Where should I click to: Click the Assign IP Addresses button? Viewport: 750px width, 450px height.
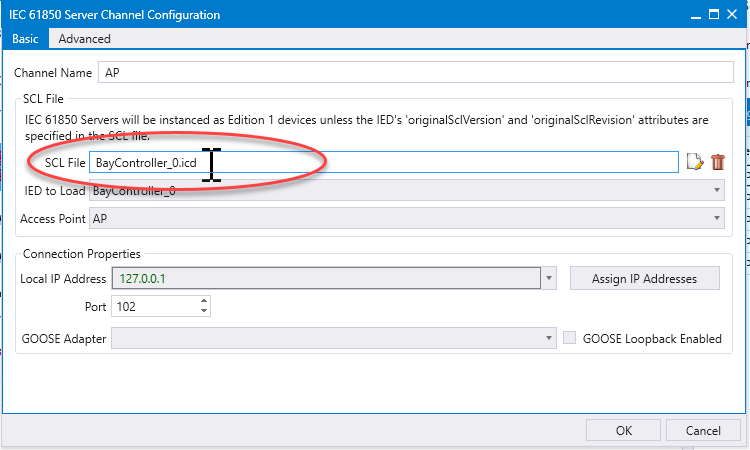pyautogui.click(x=644, y=278)
